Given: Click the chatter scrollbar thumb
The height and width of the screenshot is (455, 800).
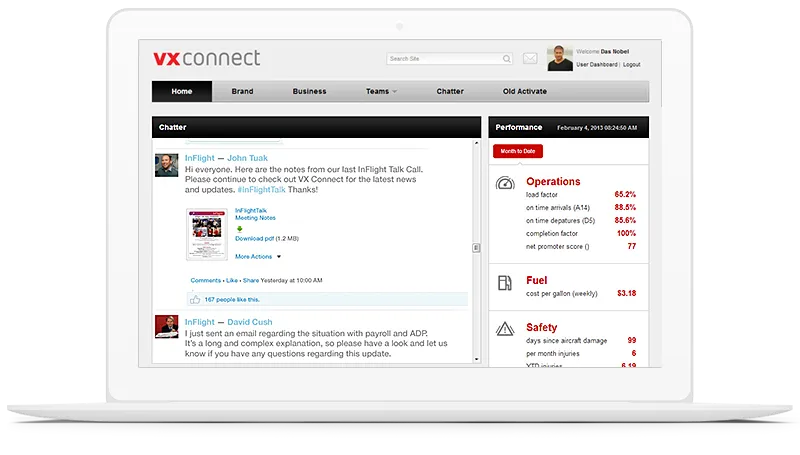Looking at the screenshot, I should (x=476, y=248).
